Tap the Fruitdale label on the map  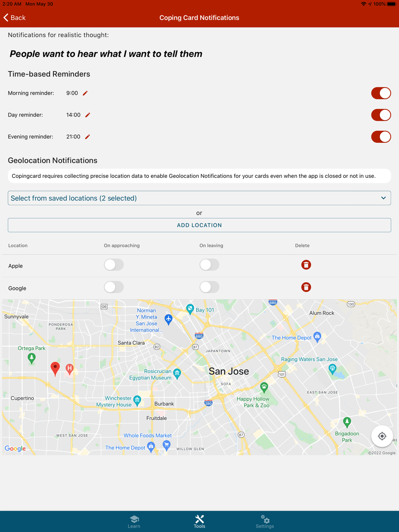[x=156, y=418]
